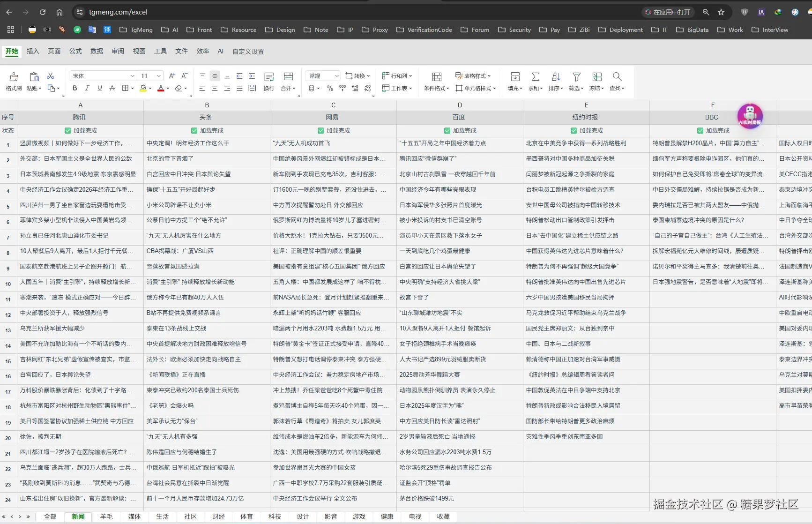Click the yellow fill color bucket
This screenshot has height=524, width=812.
pyautogui.click(x=143, y=88)
